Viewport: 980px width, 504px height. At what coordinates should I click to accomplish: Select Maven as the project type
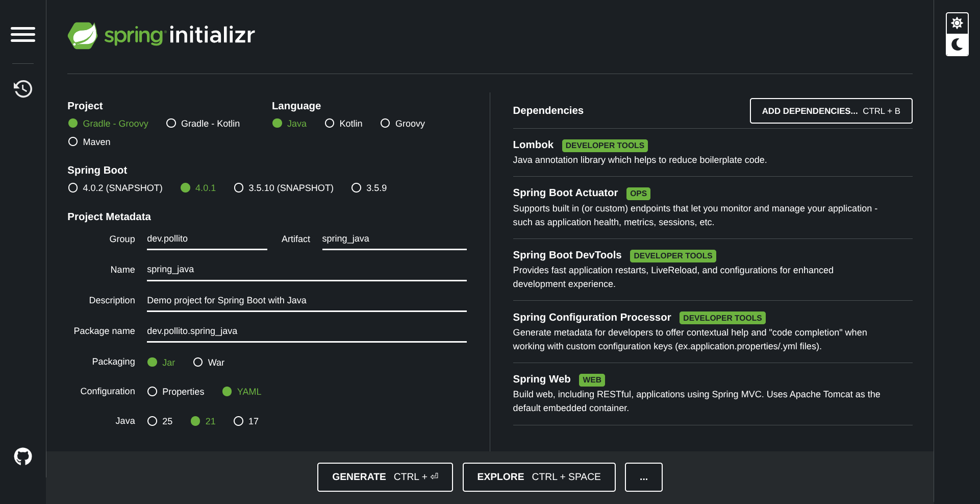(73, 142)
